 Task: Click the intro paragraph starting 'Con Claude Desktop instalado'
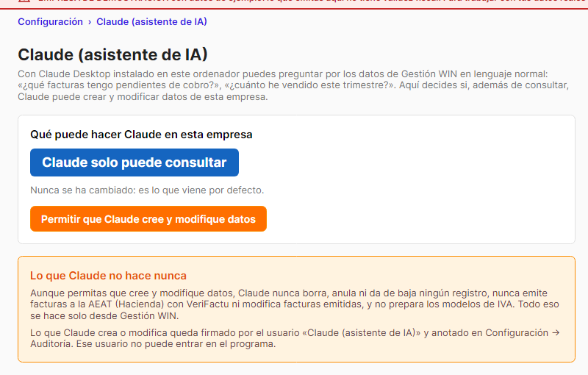[293, 85]
